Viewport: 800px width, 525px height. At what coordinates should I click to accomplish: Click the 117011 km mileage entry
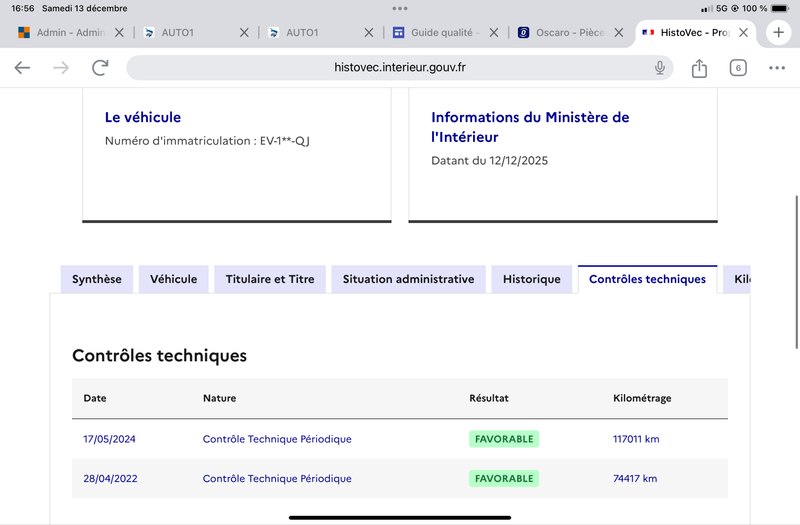[x=636, y=439]
